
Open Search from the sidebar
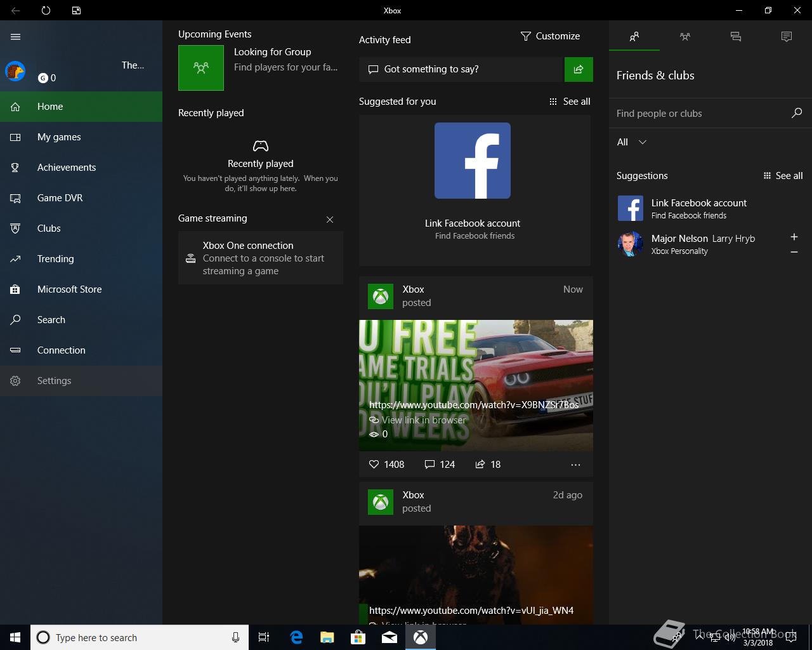click(81, 320)
